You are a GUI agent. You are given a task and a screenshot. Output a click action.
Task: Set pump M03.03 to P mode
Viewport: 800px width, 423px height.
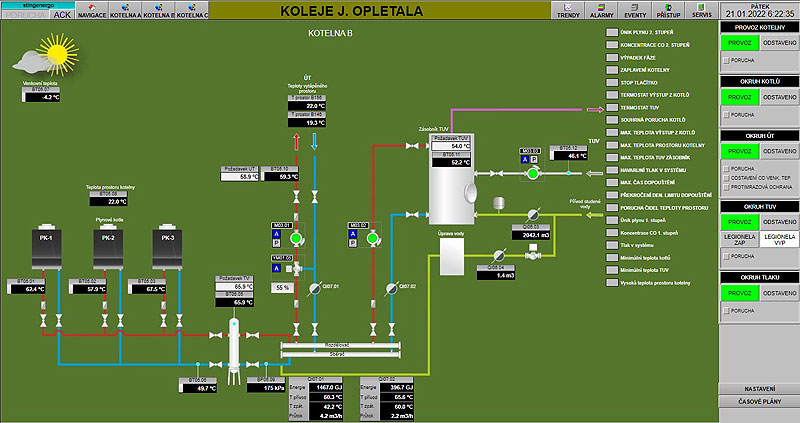pyautogui.click(x=534, y=160)
